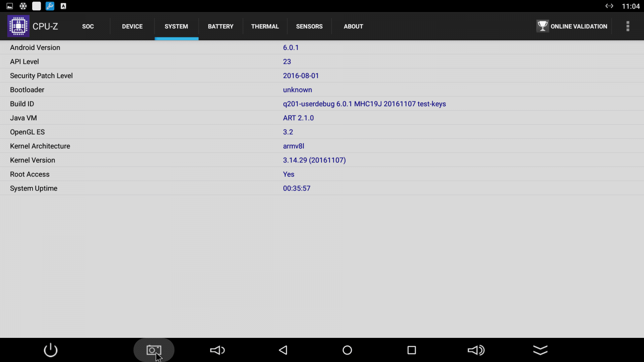Lower volume with the left speaker icon

pos(217,350)
